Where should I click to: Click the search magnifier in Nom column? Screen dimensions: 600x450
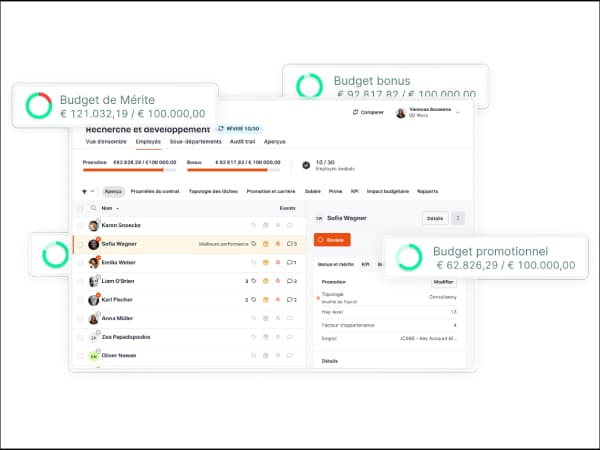[93, 208]
